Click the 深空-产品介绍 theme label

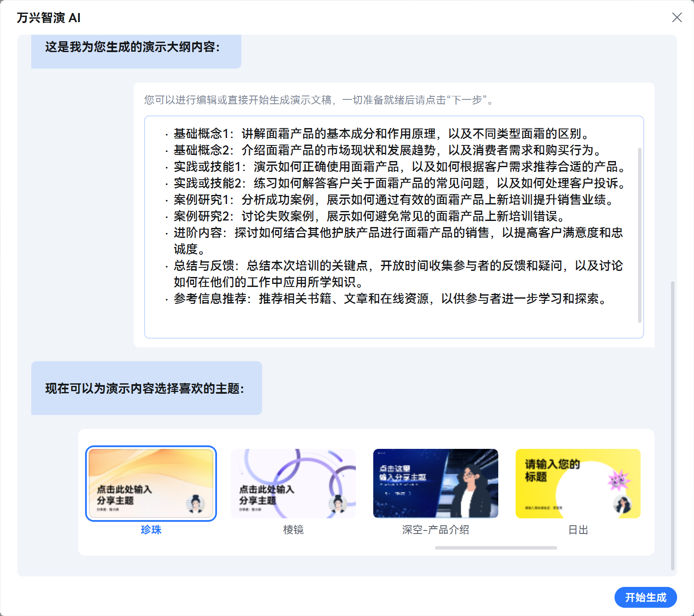436,530
